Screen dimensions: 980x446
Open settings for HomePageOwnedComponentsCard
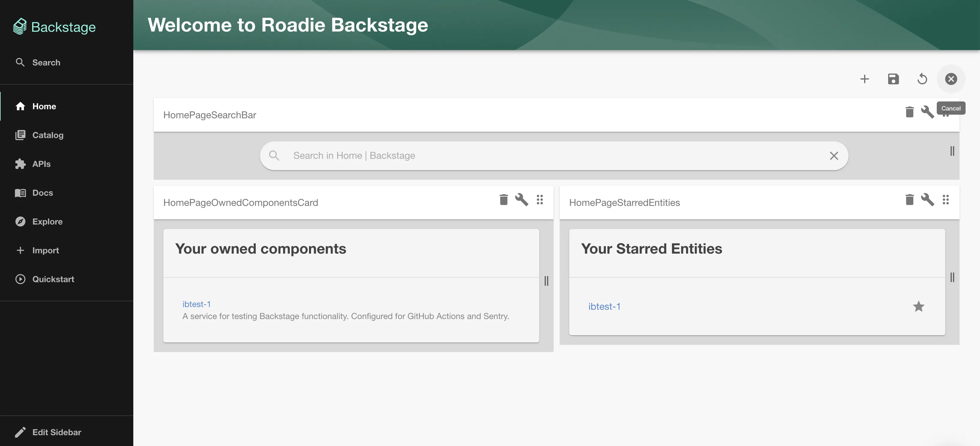(522, 200)
